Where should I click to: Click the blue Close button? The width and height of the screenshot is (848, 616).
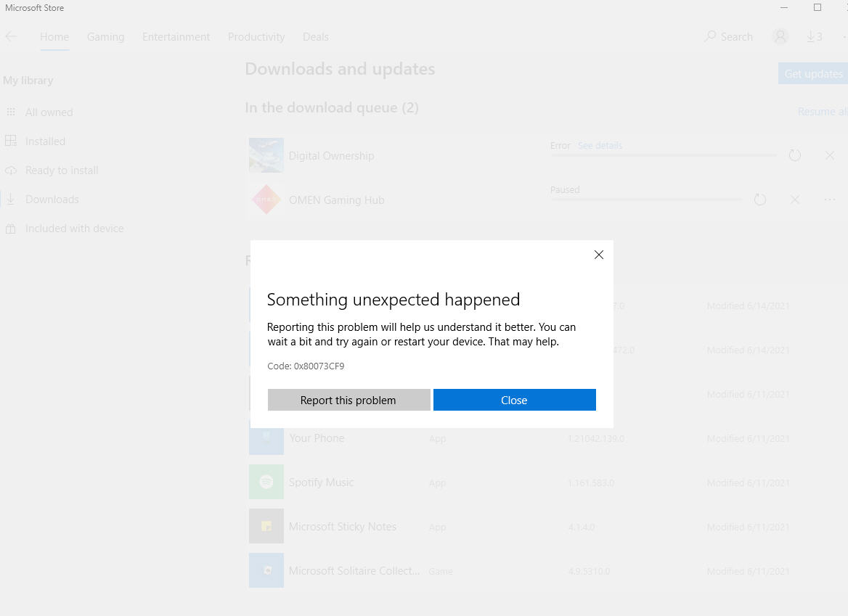tap(514, 400)
